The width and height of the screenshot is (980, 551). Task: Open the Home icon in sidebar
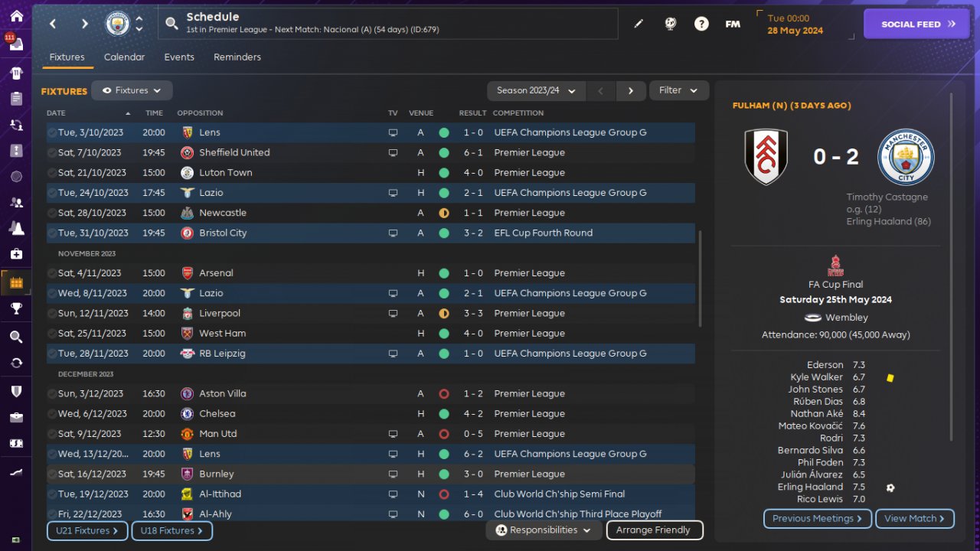pos(16,16)
